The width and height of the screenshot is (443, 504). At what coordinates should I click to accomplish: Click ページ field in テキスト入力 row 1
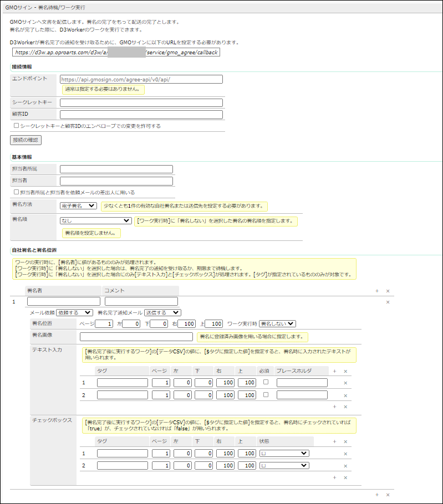(161, 383)
